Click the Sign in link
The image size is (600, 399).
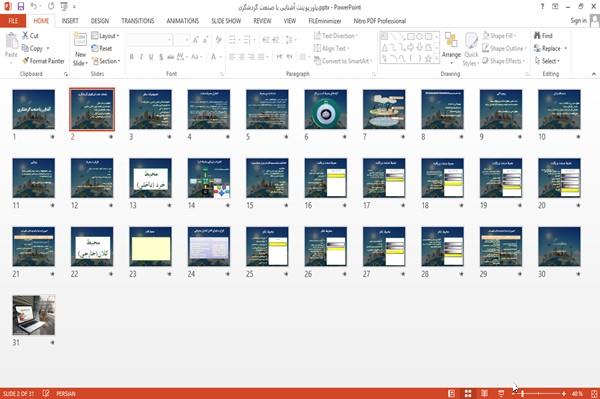578,21
